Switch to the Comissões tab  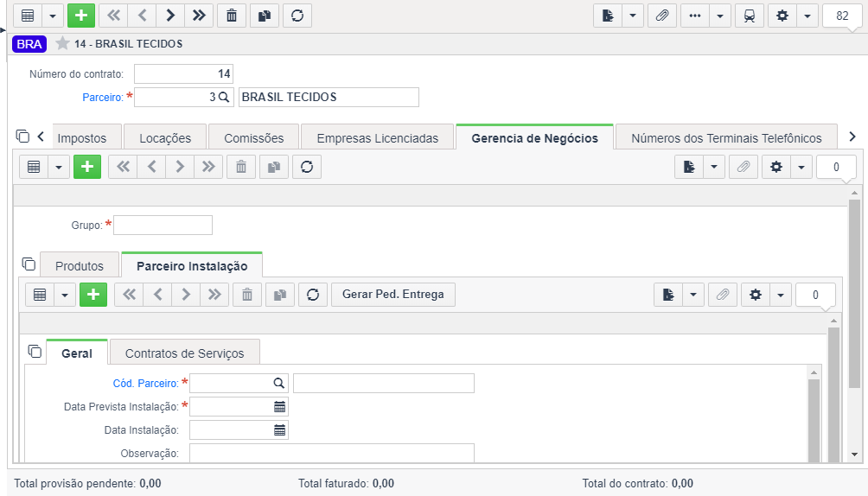(x=253, y=138)
